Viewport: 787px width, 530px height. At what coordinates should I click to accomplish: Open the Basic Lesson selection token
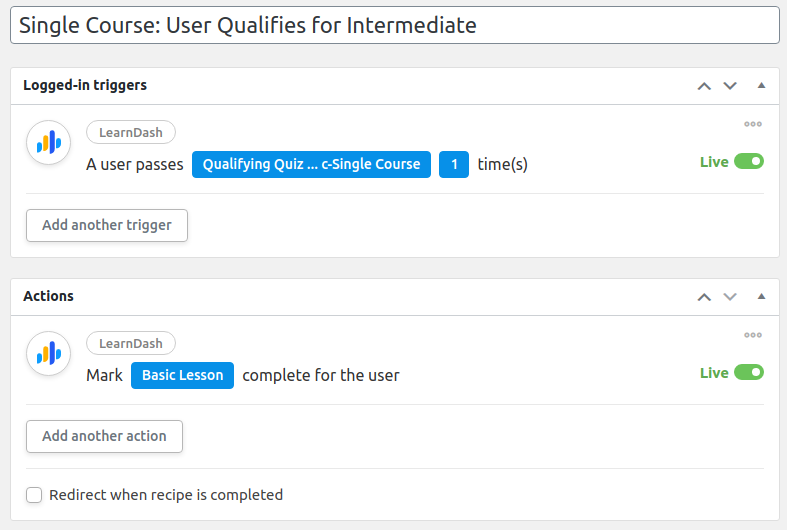click(182, 376)
